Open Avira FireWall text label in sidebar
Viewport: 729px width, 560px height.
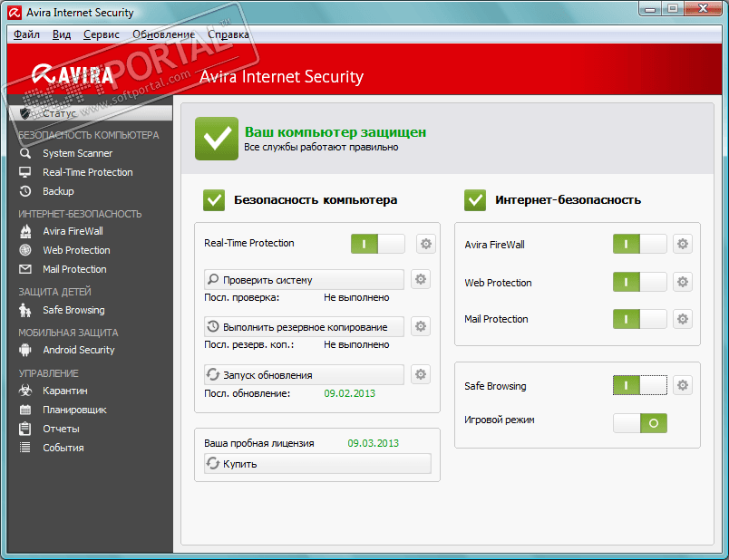pos(73,231)
